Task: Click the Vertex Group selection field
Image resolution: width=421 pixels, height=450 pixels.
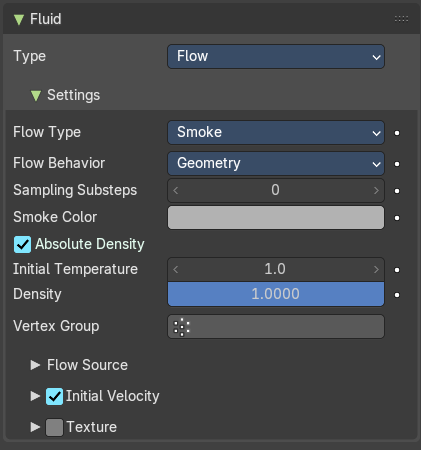Action: [276, 326]
